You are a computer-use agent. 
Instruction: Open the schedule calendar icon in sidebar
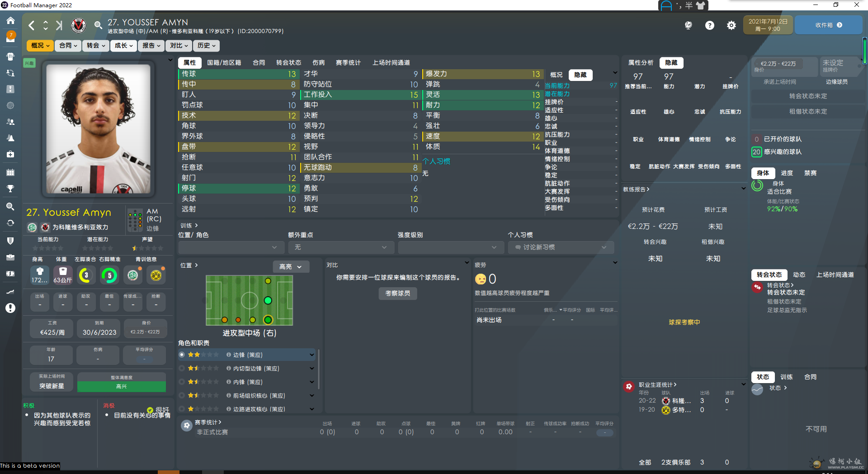pos(10,172)
